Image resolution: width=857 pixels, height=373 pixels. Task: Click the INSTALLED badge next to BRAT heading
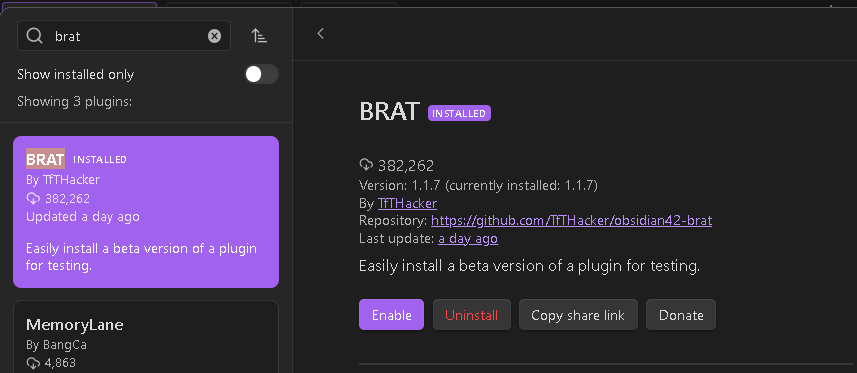click(x=460, y=113)
